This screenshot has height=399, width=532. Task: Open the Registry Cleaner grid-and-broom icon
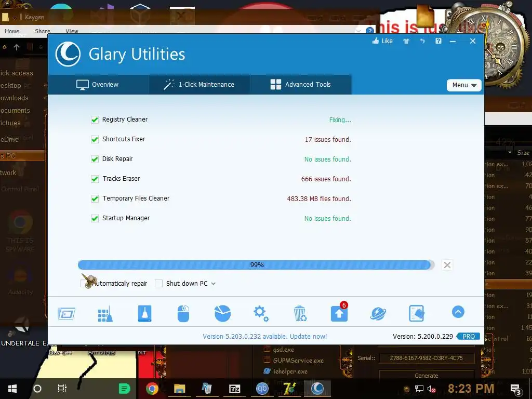coord(105,313)
